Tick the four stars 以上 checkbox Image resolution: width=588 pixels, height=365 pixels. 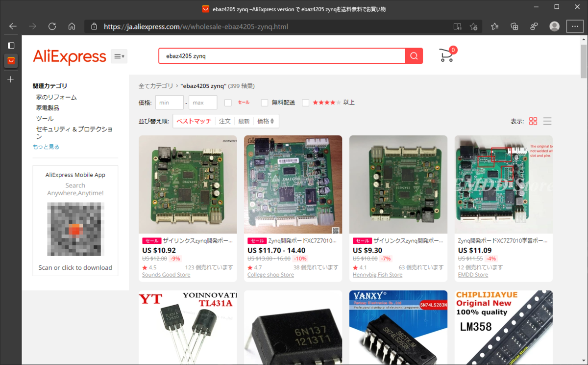tap(306, 103)
